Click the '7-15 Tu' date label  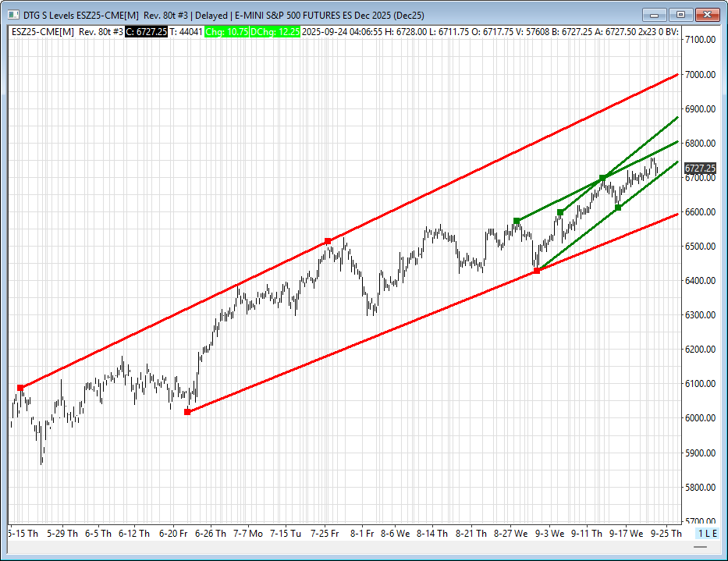pyautogui.click(x=286, y=534)
